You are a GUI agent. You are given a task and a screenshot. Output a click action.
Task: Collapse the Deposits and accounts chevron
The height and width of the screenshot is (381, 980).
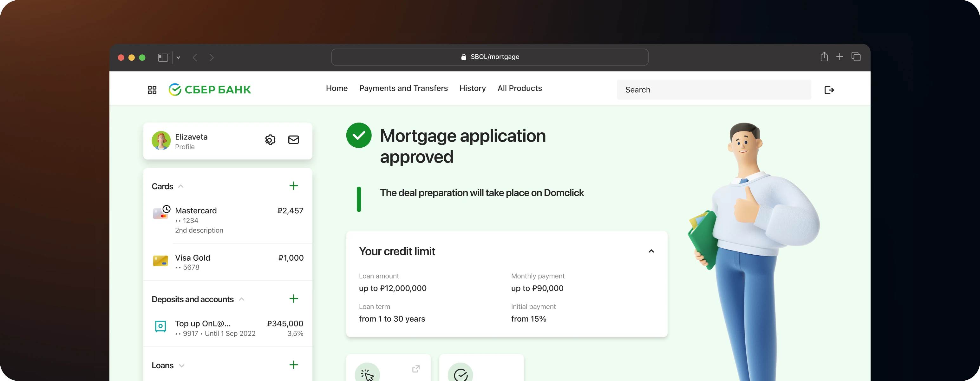(x=242, y=299)
